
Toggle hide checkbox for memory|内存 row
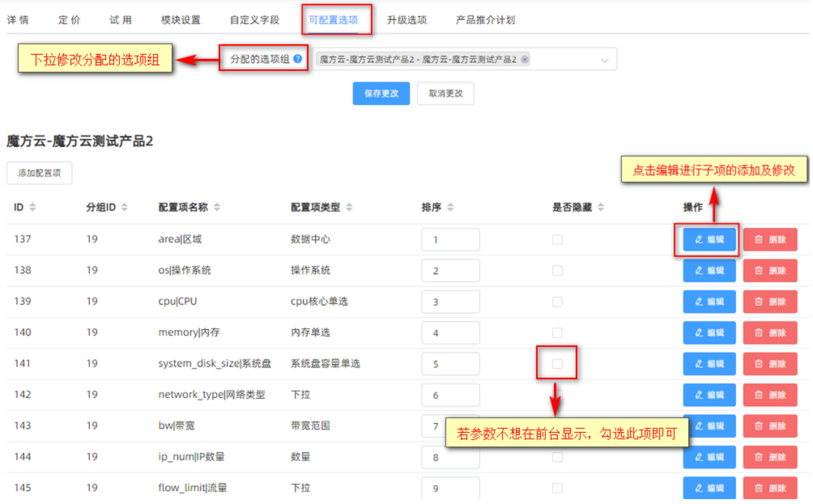click(x=557, y=333)
